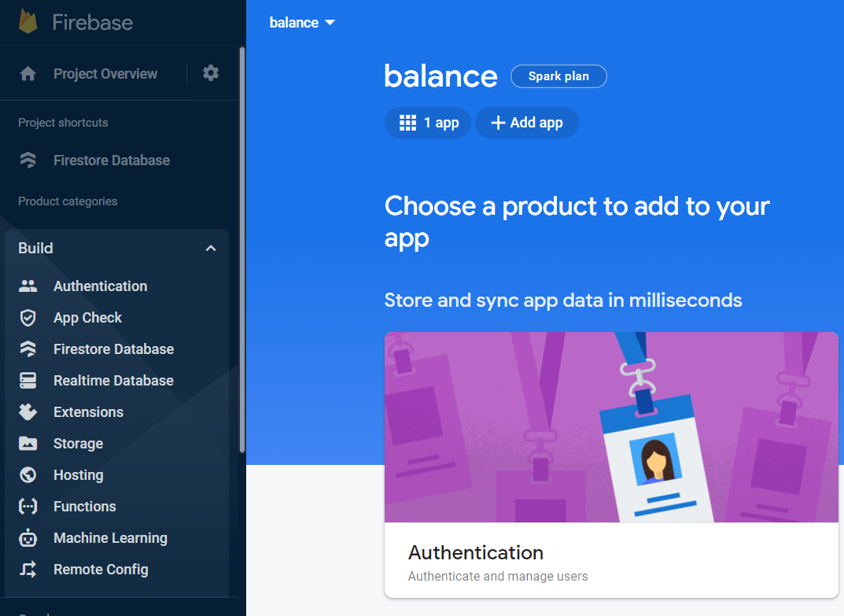Open project settings gear icon

click(x=211, y=73)
